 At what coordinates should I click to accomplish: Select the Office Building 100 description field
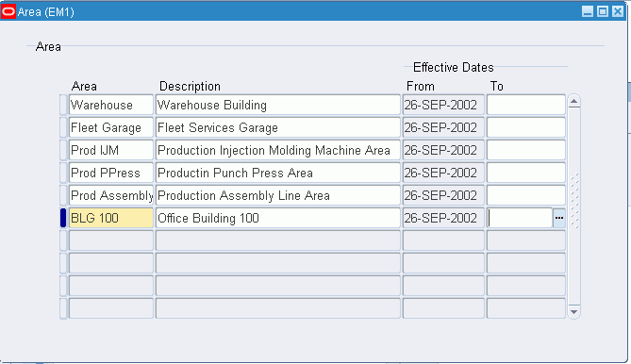278,218
